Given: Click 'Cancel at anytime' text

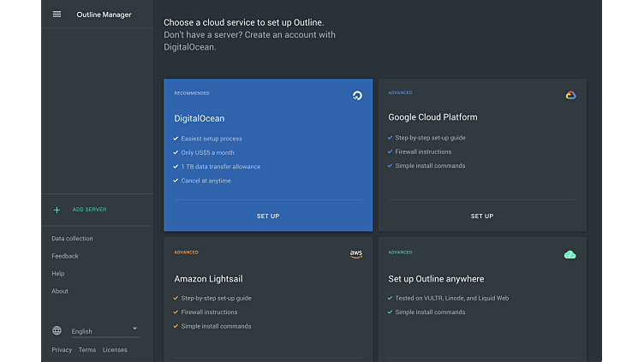Looking at the screenshot, I should click(x=206, y=181).
